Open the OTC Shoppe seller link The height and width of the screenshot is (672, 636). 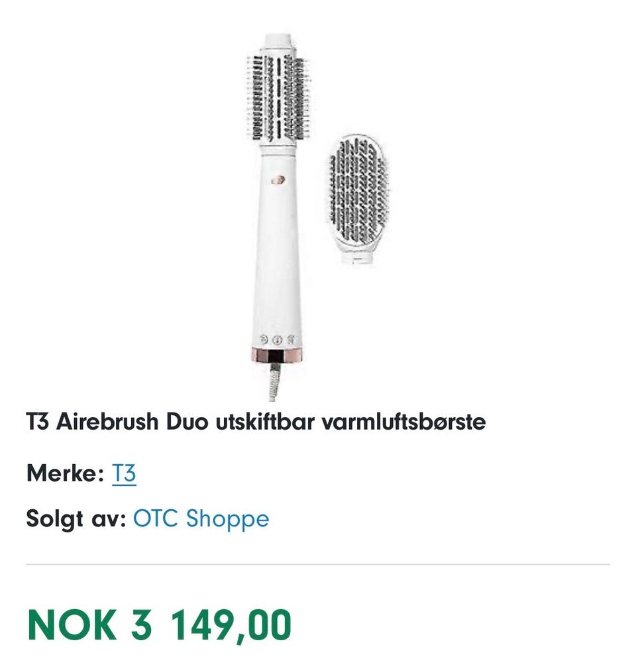(201, 518)
